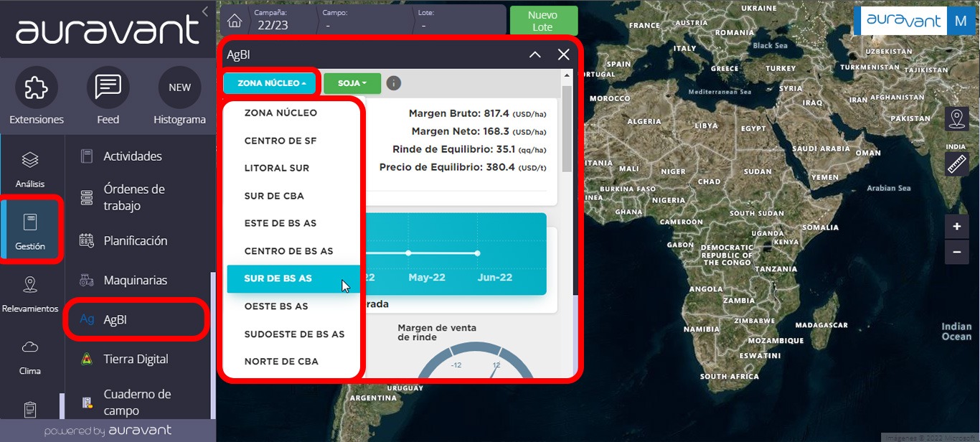The height and width of the screenshot is (442, 980).
Task: Click the Cuaderno de campo icon
Action: pyautogui.click(x=87, y=402)
